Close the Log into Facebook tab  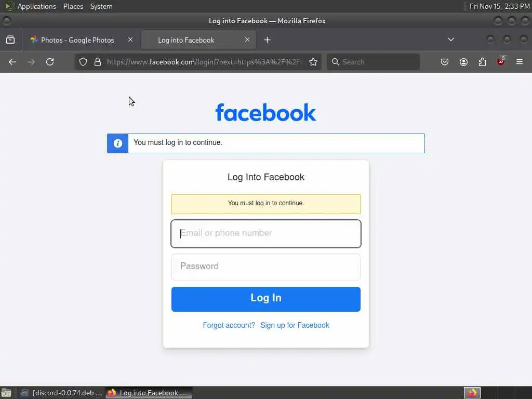click(247, 39)
